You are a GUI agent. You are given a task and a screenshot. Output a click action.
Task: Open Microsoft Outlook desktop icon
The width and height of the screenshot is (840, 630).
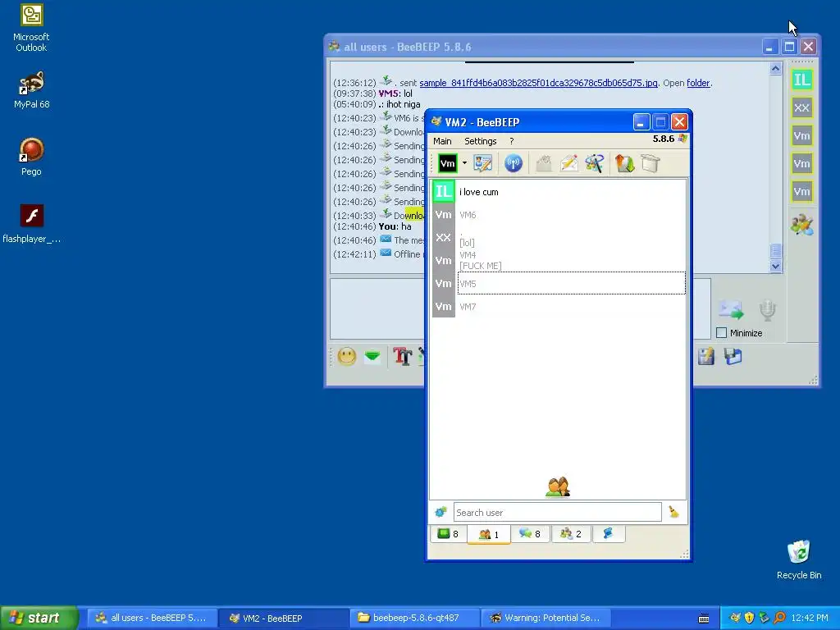coord(32,27)
